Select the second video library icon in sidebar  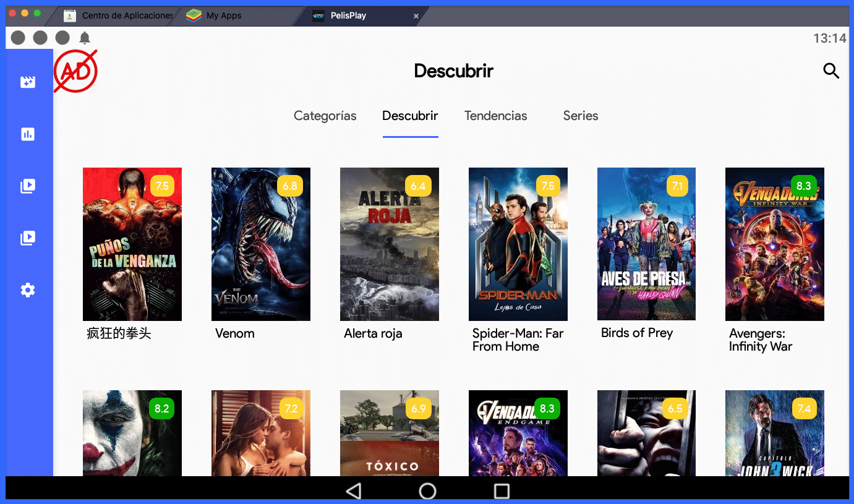point(28,237)
